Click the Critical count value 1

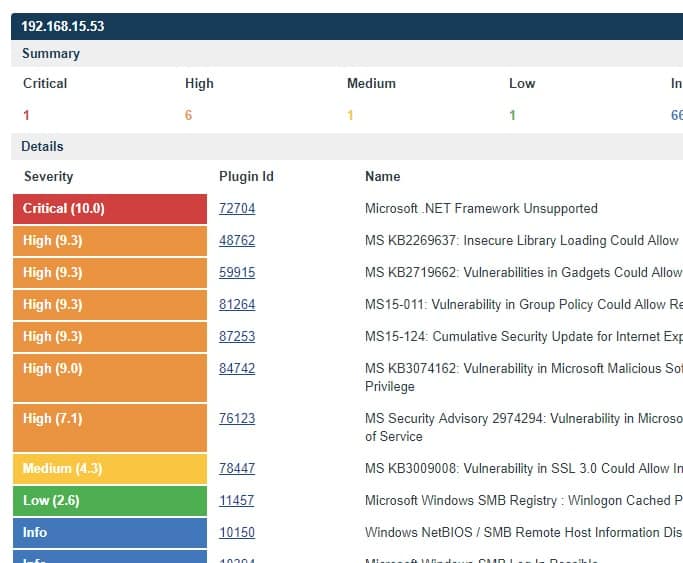coord(26,115)
